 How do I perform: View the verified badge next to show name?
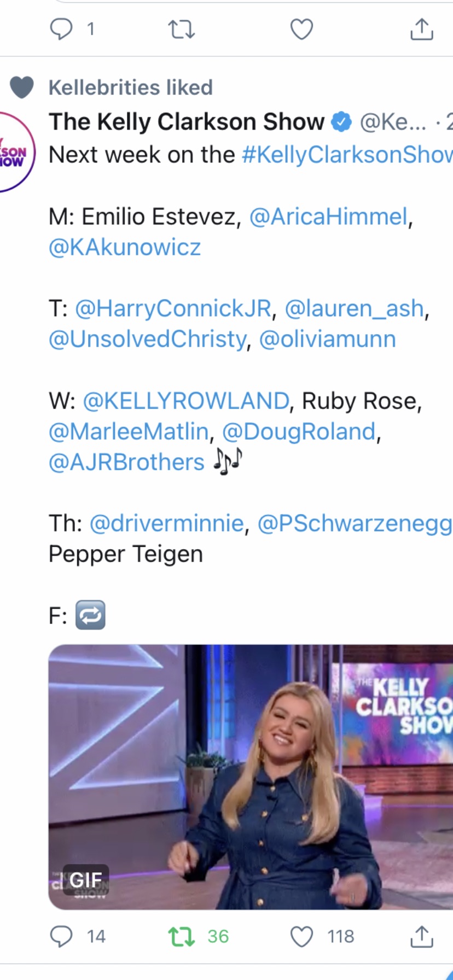[x=342, y=121]
